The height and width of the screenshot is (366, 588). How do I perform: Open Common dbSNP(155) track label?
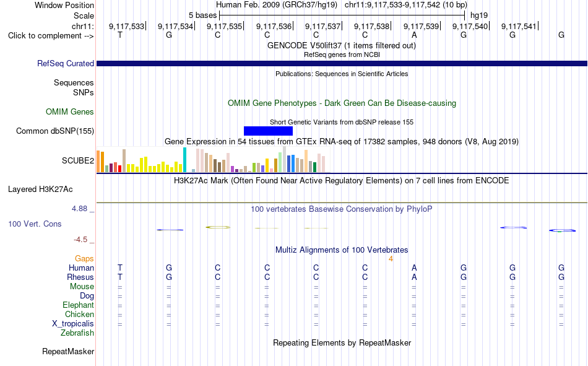54,131
